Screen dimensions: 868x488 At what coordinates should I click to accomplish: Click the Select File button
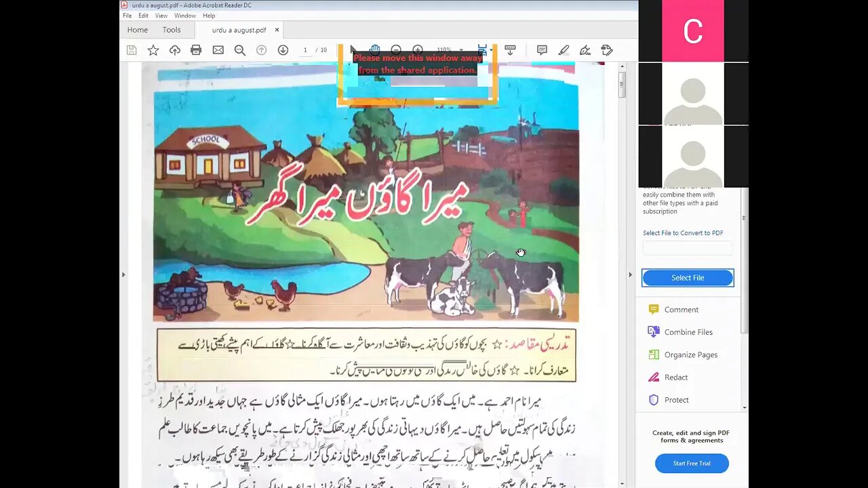(x=688, y=278)
